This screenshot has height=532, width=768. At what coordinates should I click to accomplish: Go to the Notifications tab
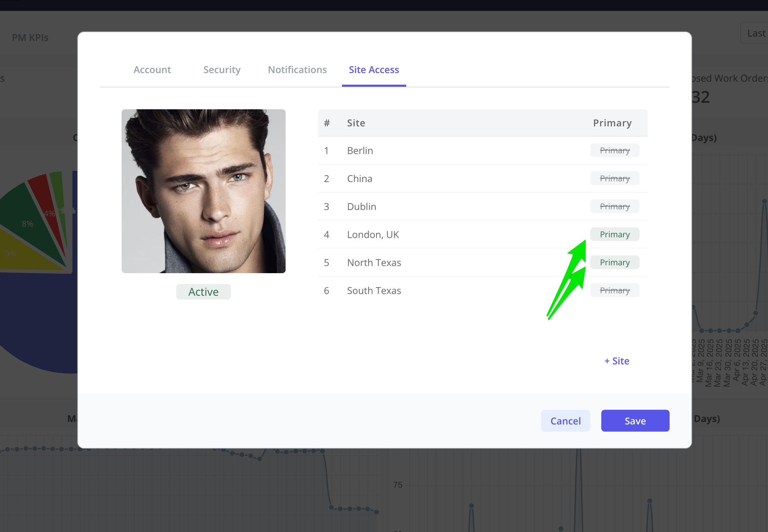pos(297,70)
